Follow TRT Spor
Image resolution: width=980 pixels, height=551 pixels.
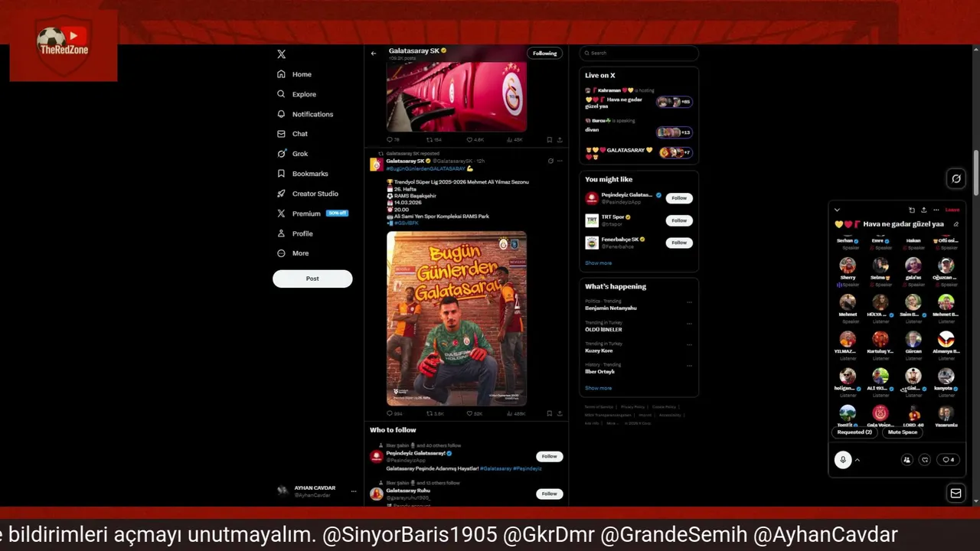(x=679, y=220)
